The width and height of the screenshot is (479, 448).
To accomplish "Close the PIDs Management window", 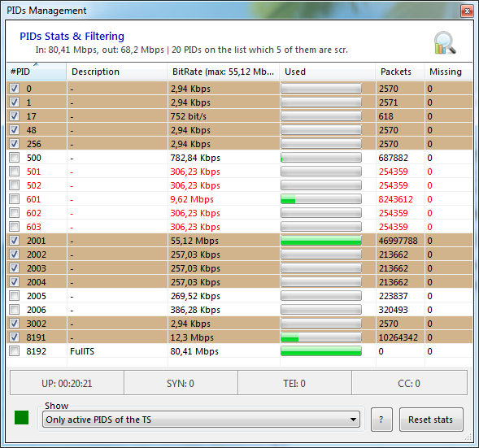I will point(467,11).
